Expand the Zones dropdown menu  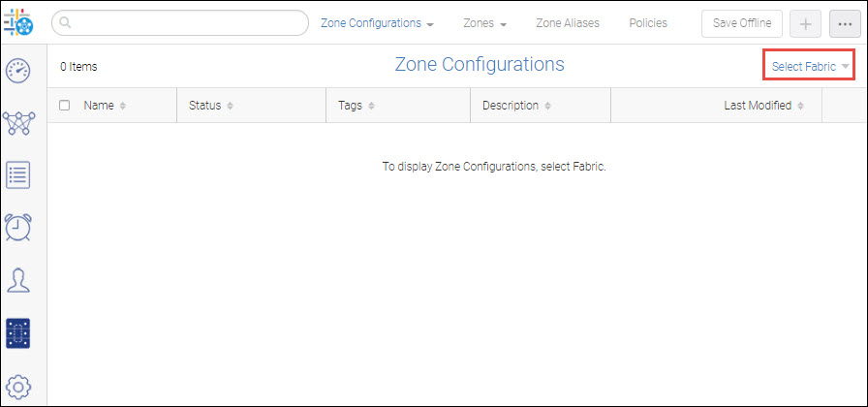click(485, 23)
